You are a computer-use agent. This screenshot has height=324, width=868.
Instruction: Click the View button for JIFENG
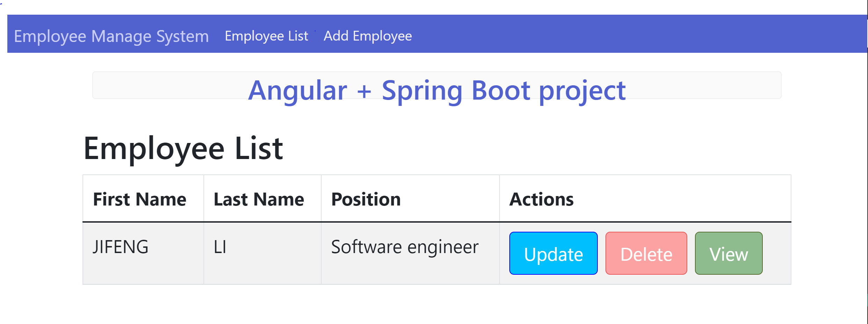coord(729,254)
